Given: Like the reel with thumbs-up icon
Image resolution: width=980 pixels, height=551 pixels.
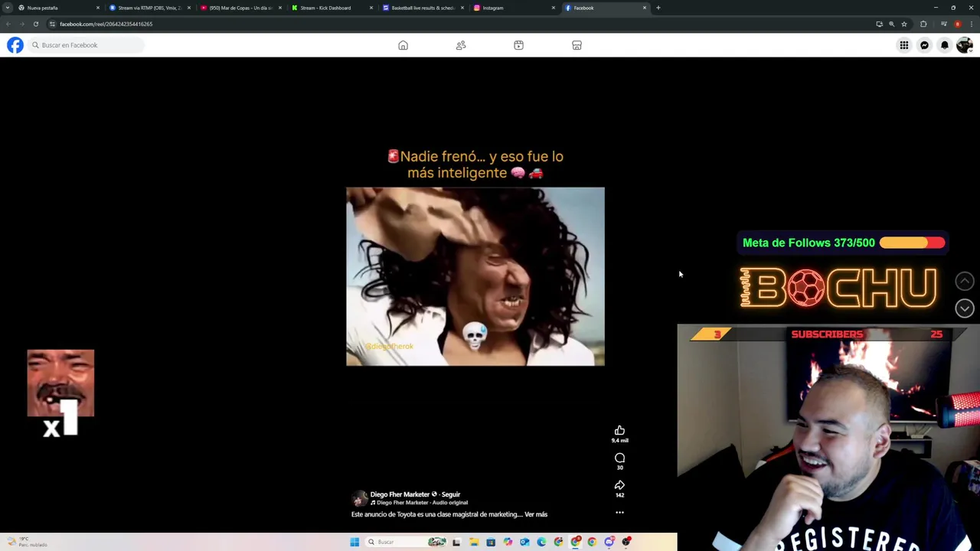Looking at the screenshot, I should (619, 431).
